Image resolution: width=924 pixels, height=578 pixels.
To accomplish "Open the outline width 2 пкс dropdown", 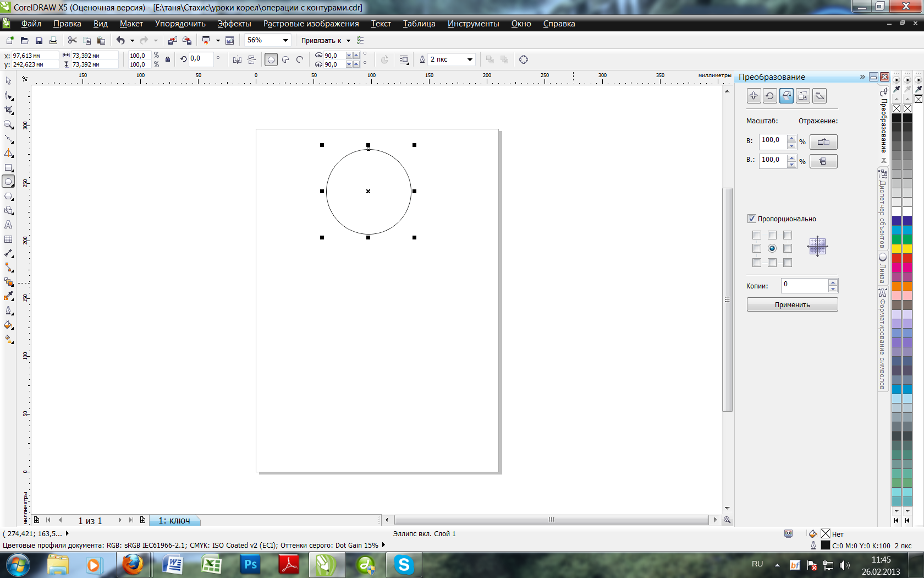I will pos(470,59).
